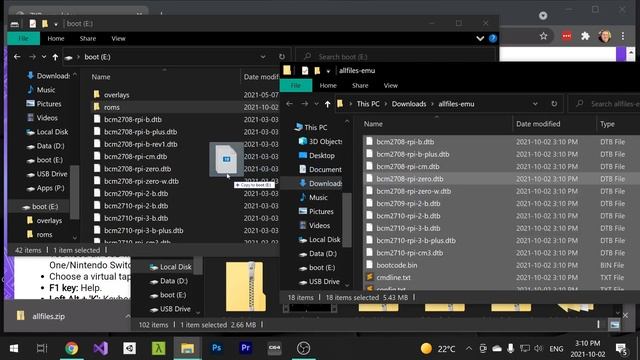
Task: Open the Share tab in allfiles-emu window
Action: point(360,85)
